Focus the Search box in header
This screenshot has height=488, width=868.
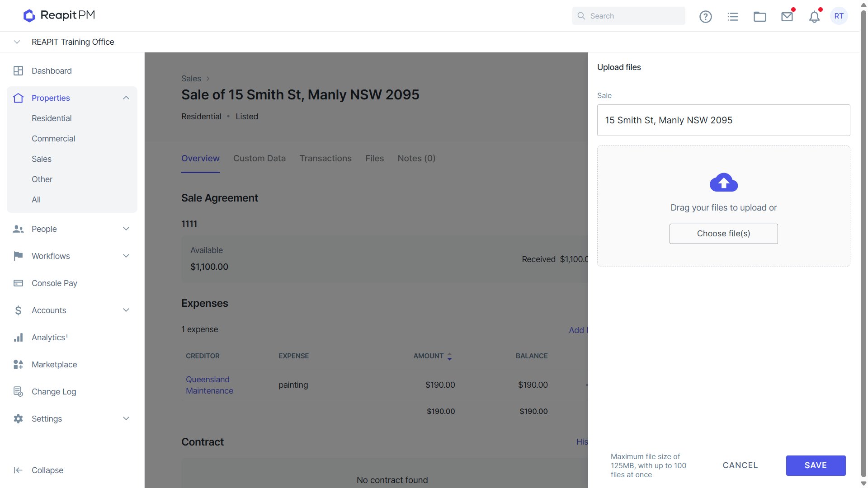pos(628,16)
